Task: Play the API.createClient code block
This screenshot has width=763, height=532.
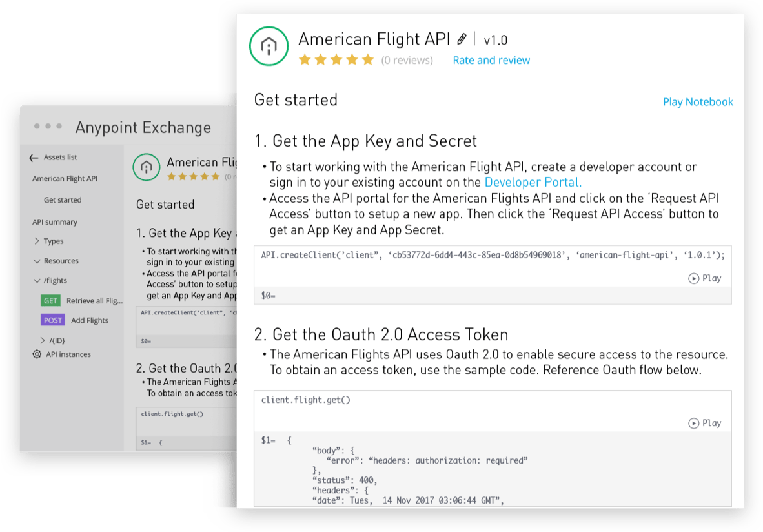Action: pos(705,278)
